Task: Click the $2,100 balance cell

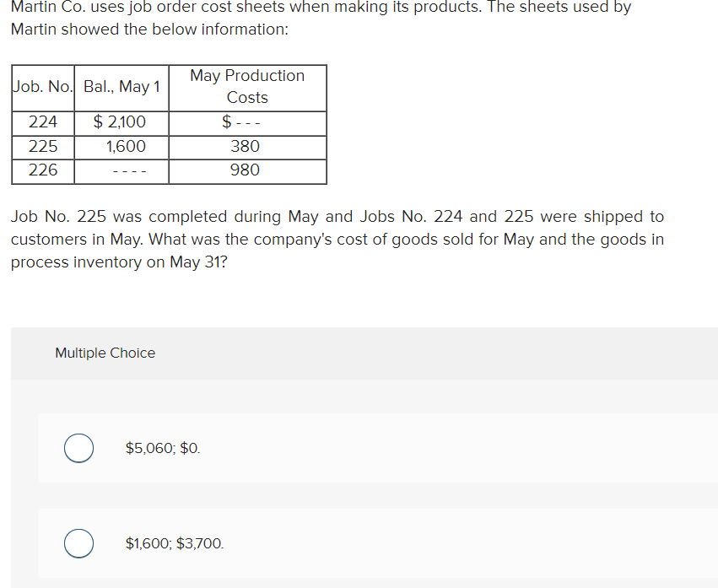Action: tap(121, 122)
